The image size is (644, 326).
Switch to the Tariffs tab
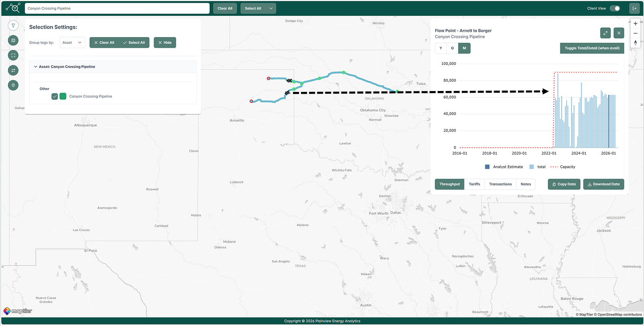coord(475,184)
